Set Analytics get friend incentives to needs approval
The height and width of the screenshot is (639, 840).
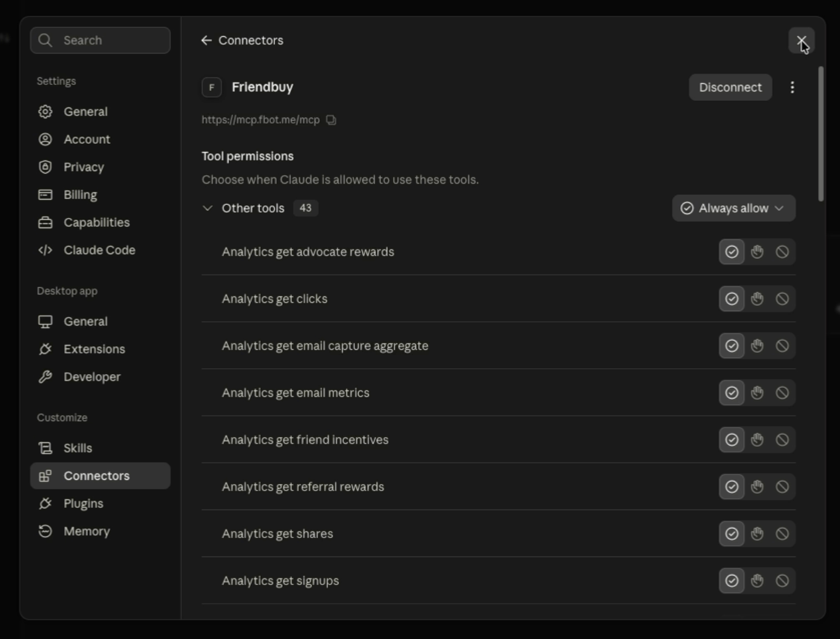pos(757,439)
